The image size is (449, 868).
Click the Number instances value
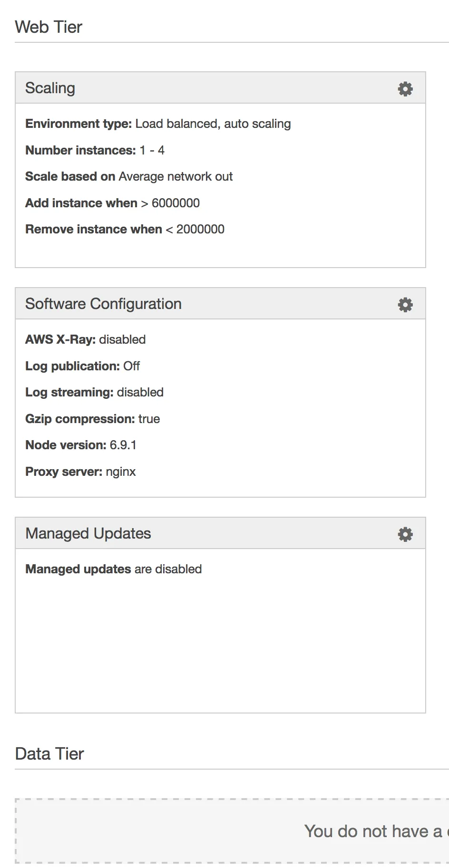click(152, 151)
